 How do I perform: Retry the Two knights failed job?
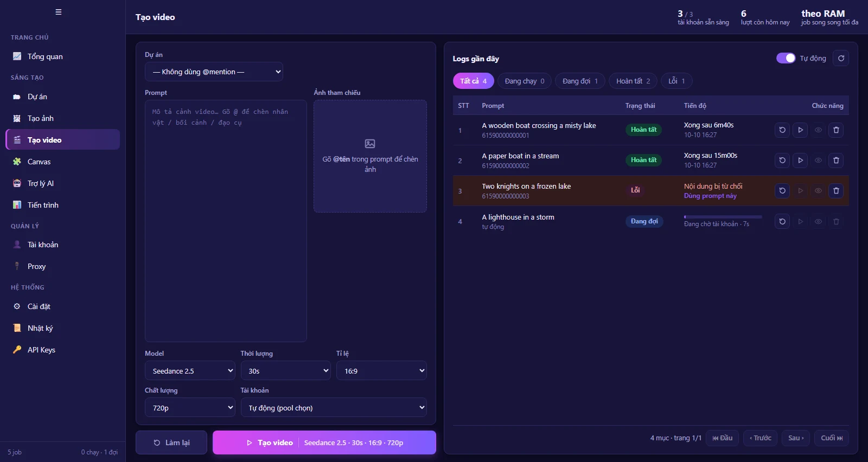782,191
